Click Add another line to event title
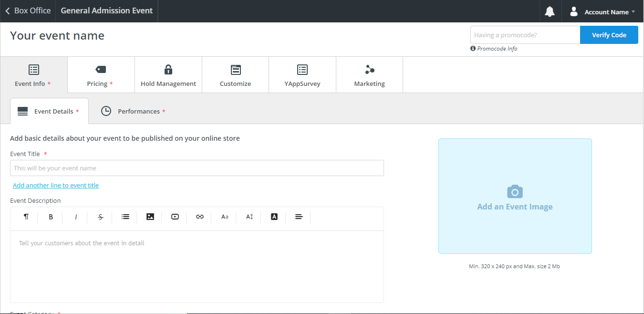This screenshot has width=644, height=314. coord(56,185)
